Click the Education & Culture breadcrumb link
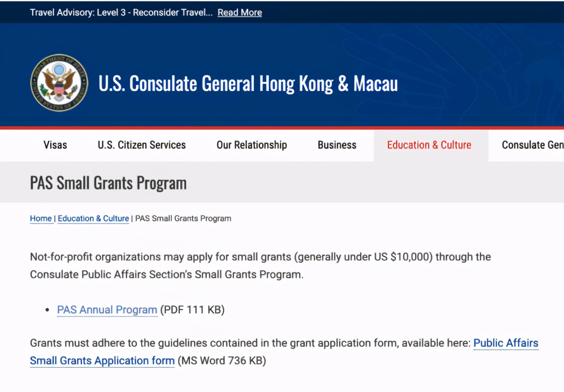 coord(93,218)
